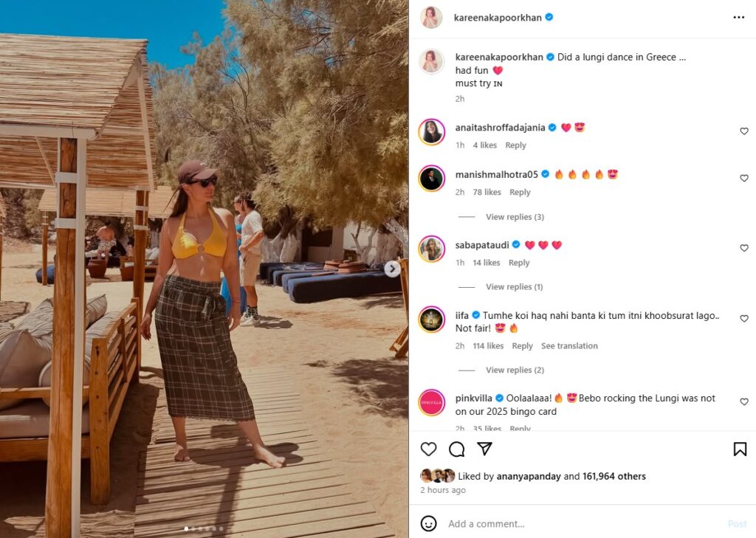Open the three-dot more options menu
This screenshot has width=756, height=538.
[738, 18]
